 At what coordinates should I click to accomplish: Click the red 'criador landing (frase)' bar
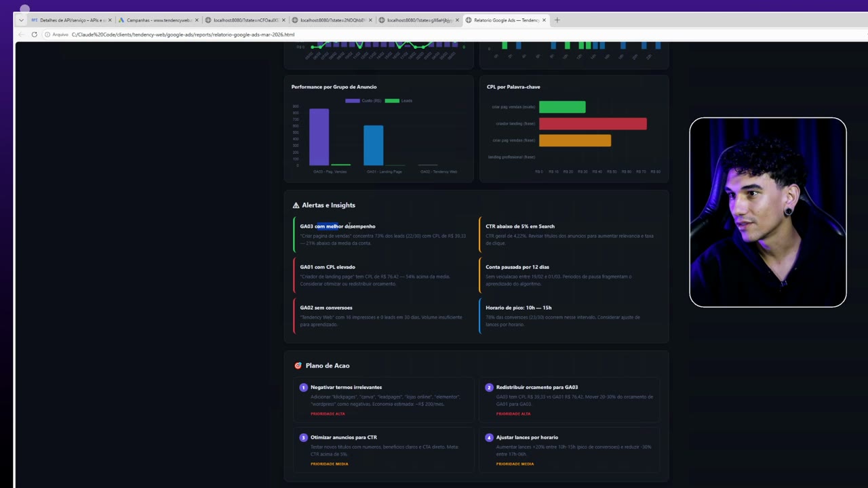[x=593, y=123]
